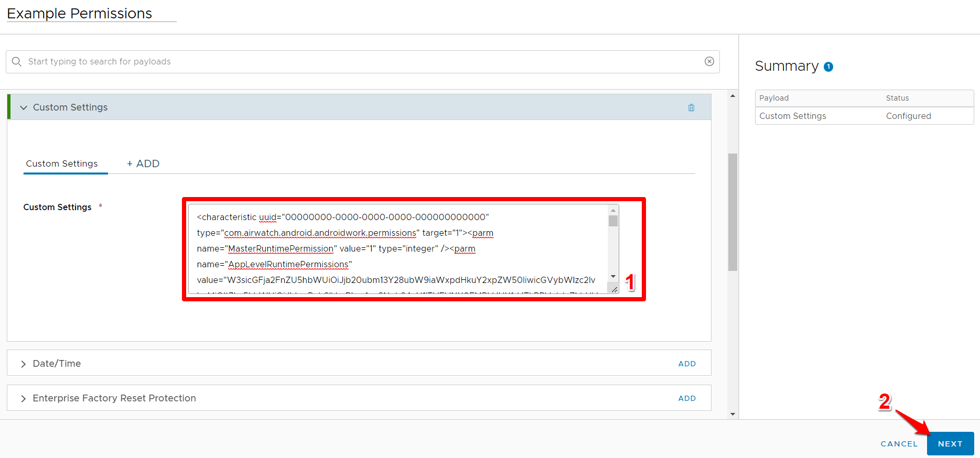Add another custom settings tab with + ADD

[143, 163]
